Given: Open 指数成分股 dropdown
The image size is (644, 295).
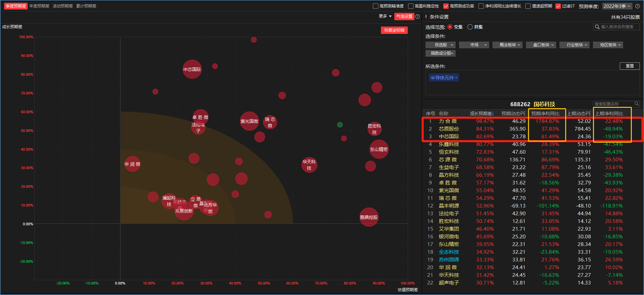Looking at the screenshot, I should (441, 53).
